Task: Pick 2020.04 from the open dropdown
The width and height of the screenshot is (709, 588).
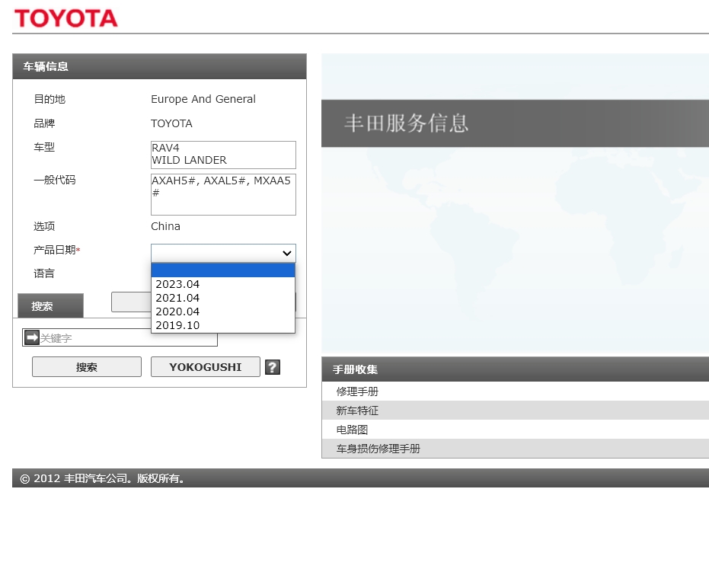Action: pyautogui.click(x=177, y=311)
